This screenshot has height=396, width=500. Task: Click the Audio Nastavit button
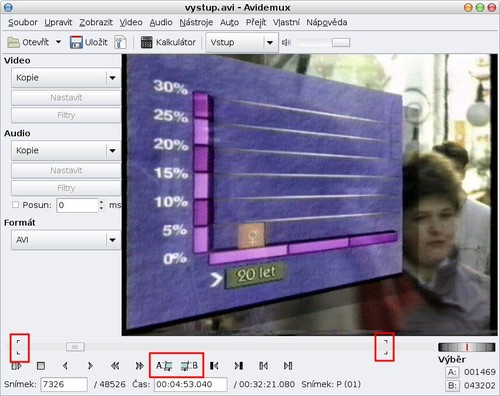click(x=66, y=170)
